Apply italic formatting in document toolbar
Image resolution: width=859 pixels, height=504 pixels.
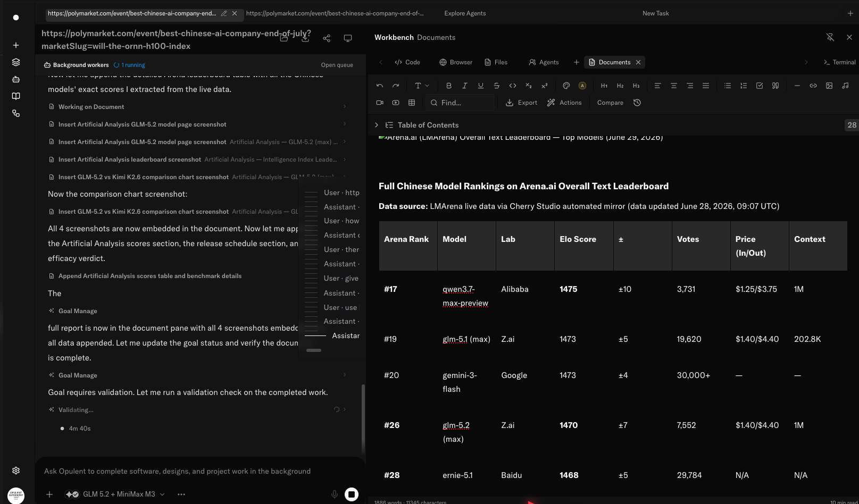(x=465, y=86)
